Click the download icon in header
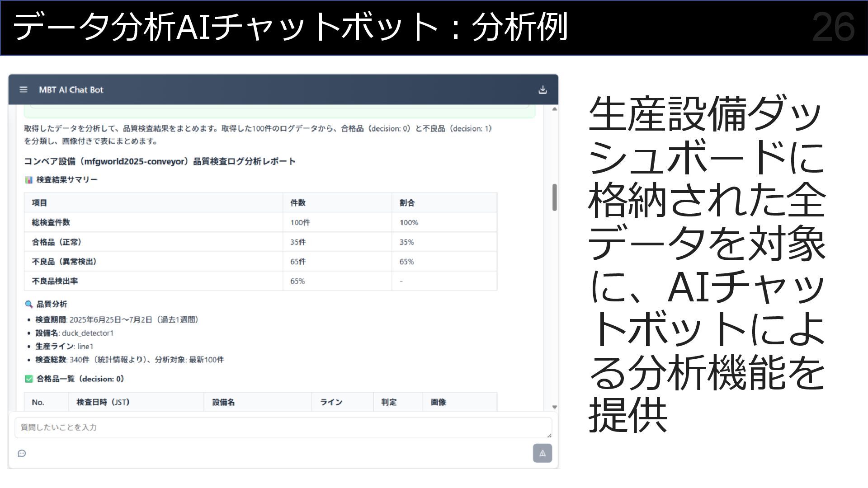 tap(542, 90)
